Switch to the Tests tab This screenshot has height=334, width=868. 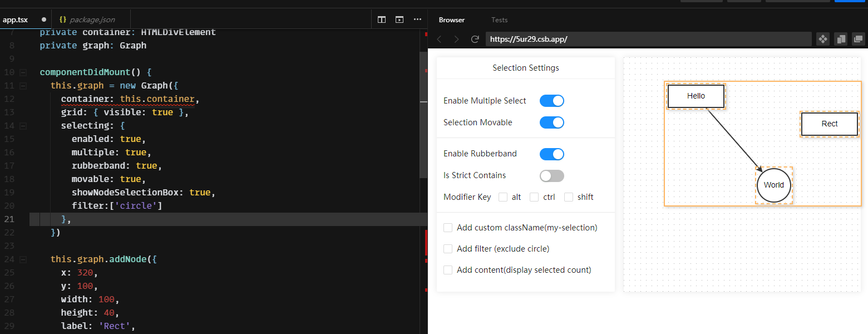(x=499, y=19)
